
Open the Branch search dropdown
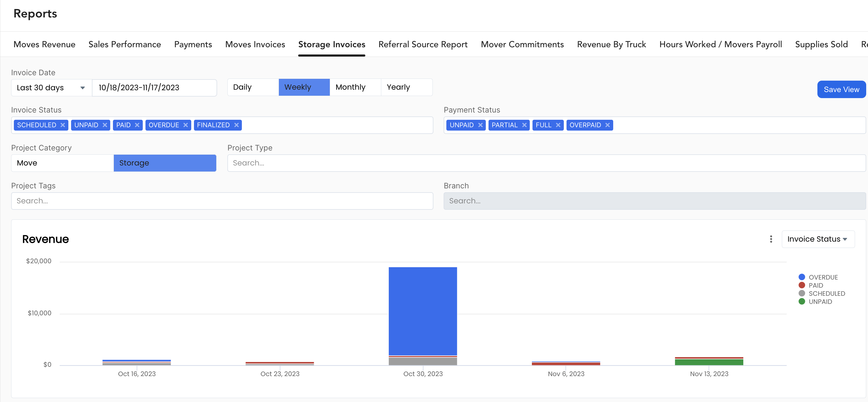click(x=654, y=201)
